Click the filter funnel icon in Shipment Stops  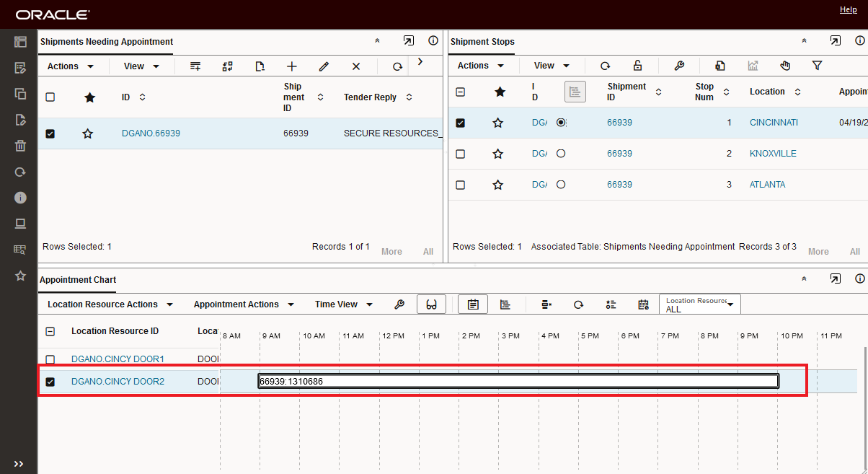[817, 66]
